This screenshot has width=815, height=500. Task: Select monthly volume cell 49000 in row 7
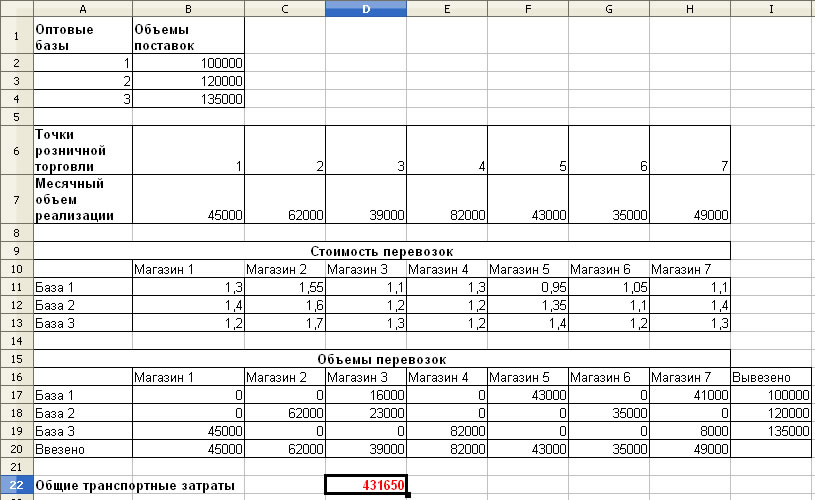pos(690,200)
